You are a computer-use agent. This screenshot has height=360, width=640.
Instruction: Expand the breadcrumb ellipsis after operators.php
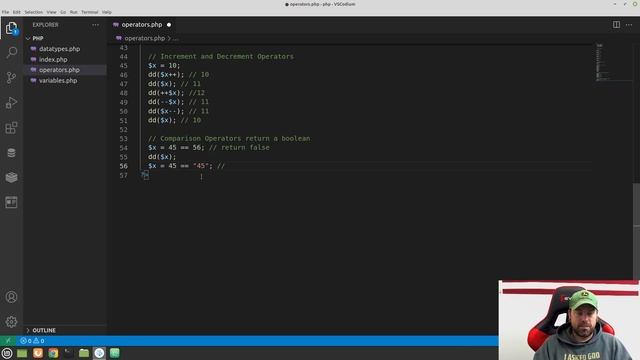(x=176, y=38)
